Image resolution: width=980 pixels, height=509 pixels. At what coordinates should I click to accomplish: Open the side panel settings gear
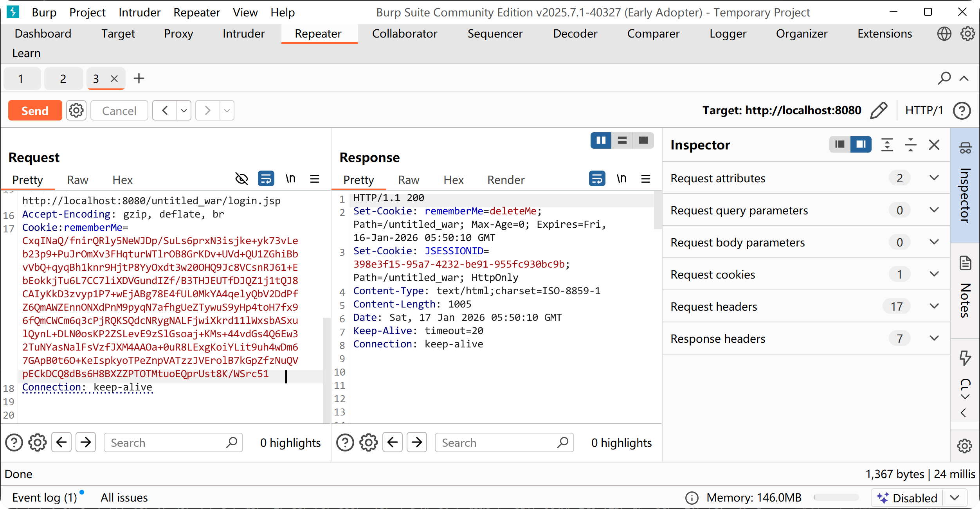click(965, 446)
